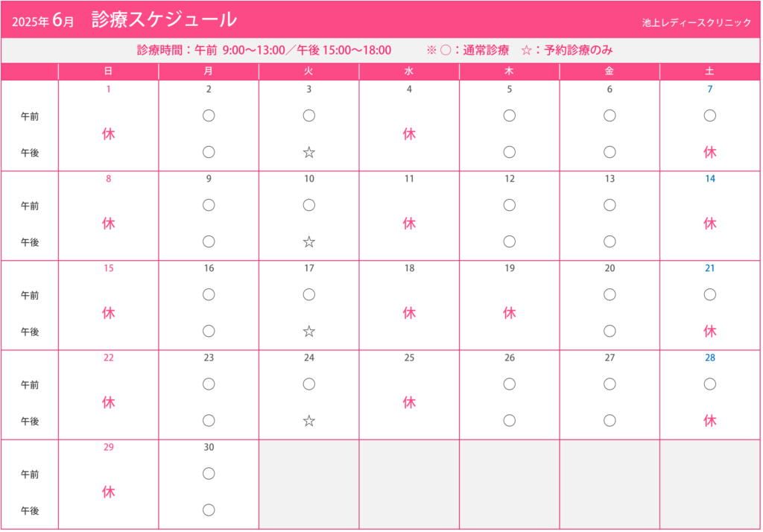Click the 池上レディースクリニック clinic name

(x=697, y=22)
